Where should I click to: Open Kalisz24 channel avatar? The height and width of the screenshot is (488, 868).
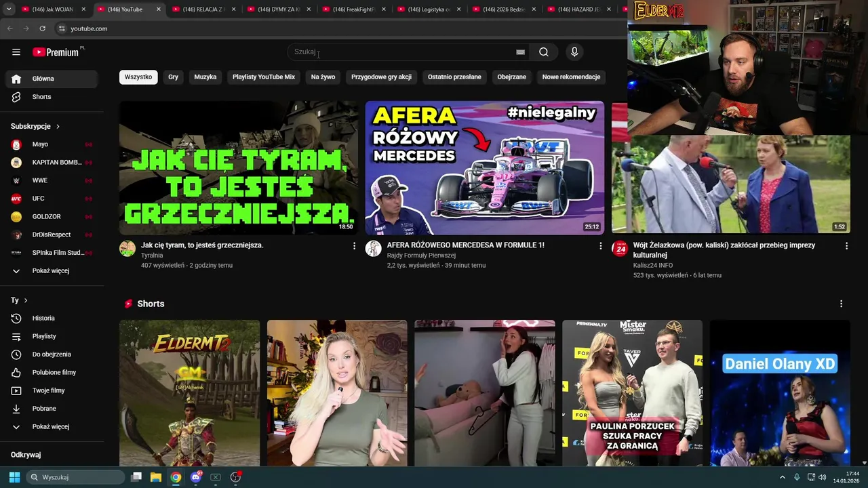coord(620,249)
